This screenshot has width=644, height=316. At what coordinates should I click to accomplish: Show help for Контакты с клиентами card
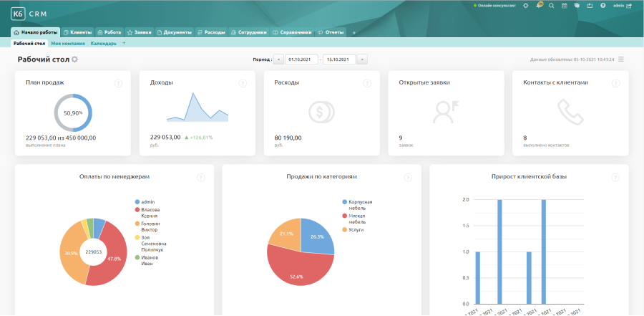click(x=615, y=83)
